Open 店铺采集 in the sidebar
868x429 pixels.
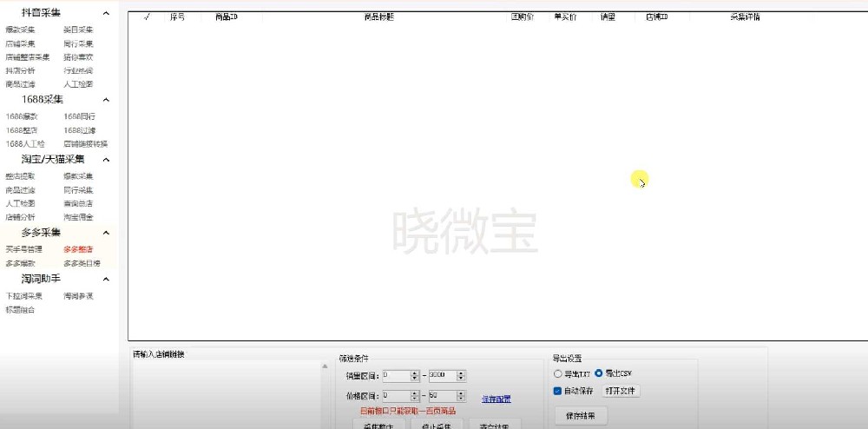click(x=21, y=43)
